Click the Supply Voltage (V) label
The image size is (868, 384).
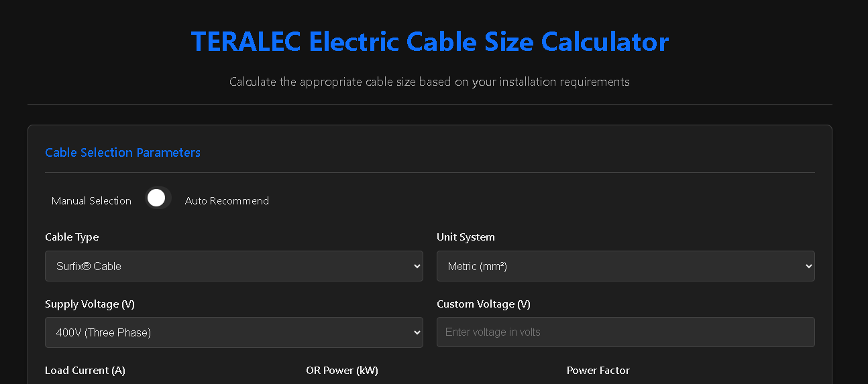click(x=90, y=304)
